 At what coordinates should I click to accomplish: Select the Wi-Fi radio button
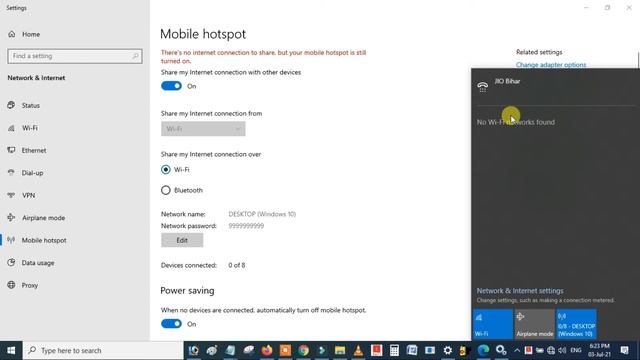[166, 169]
